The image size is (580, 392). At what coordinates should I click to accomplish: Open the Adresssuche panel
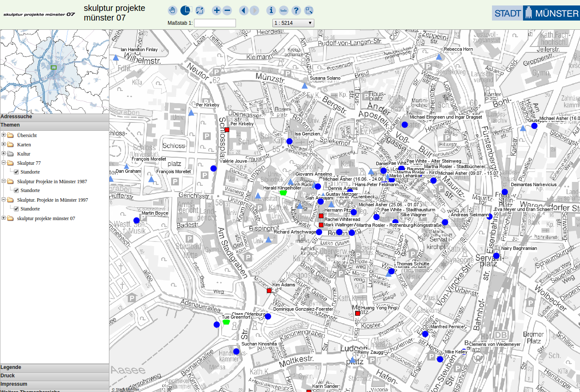[x=54, y=117]
